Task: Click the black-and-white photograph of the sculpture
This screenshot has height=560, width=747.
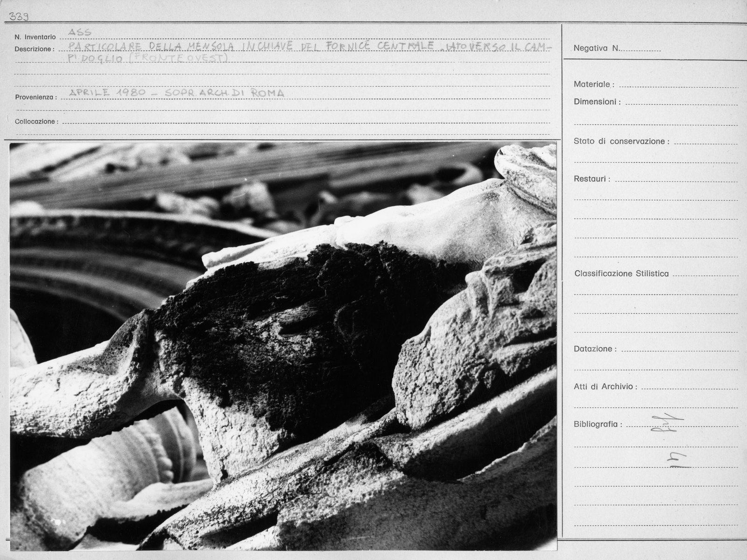Action: point(283,346)
